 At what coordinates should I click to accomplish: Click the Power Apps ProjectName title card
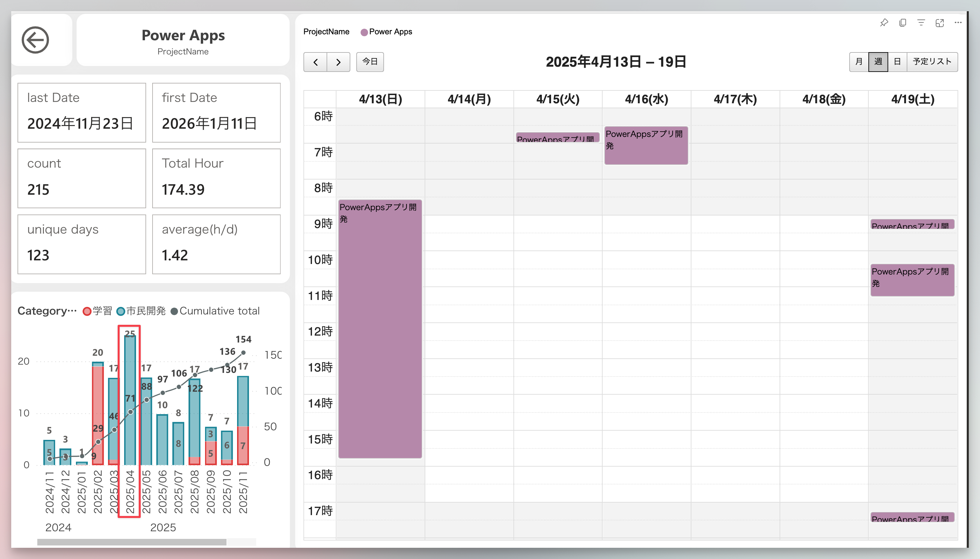183,40
